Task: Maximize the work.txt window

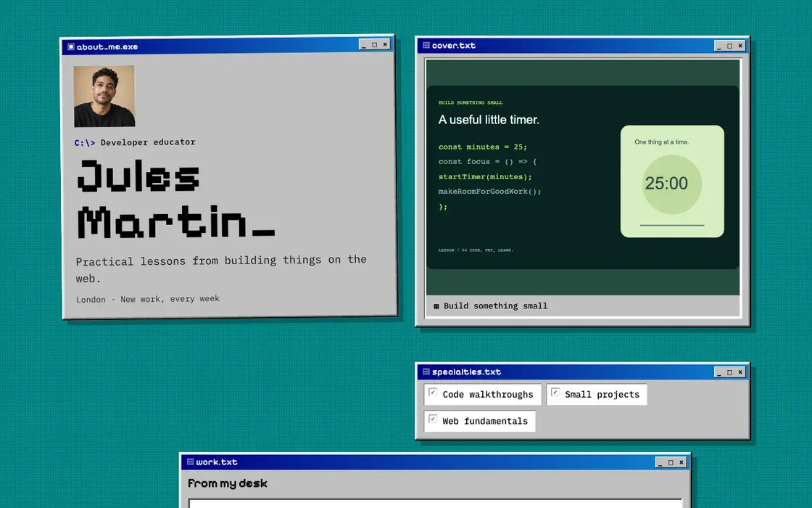Action: pyautogui.click(x=671, y=462)
